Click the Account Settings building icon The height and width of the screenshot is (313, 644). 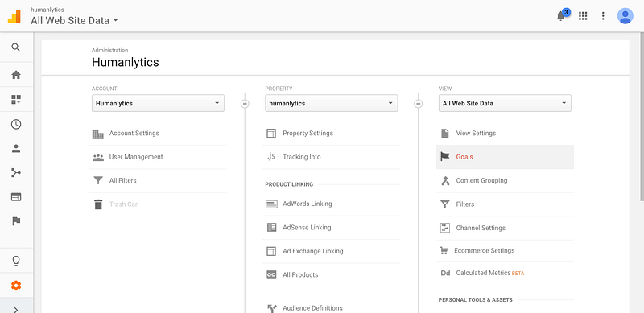[x=97, y=134]
